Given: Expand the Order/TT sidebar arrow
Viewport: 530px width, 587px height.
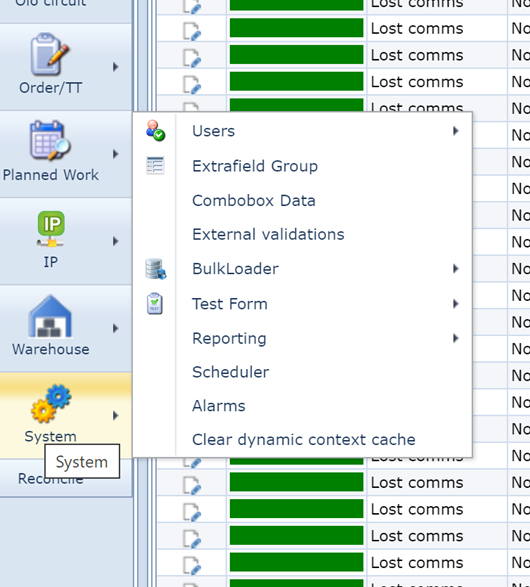Looking at the screenshot, I should (x=116, y=67).
